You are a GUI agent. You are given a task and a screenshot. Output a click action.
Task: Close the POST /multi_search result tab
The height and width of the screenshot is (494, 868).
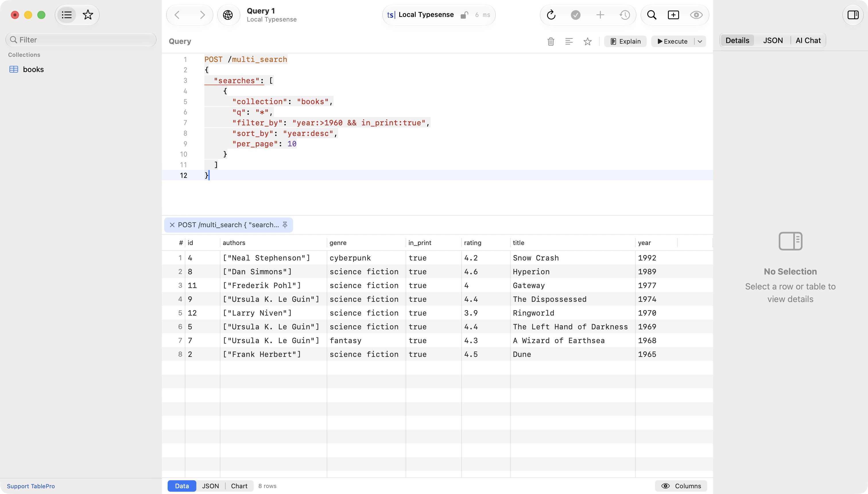[172, 225]
